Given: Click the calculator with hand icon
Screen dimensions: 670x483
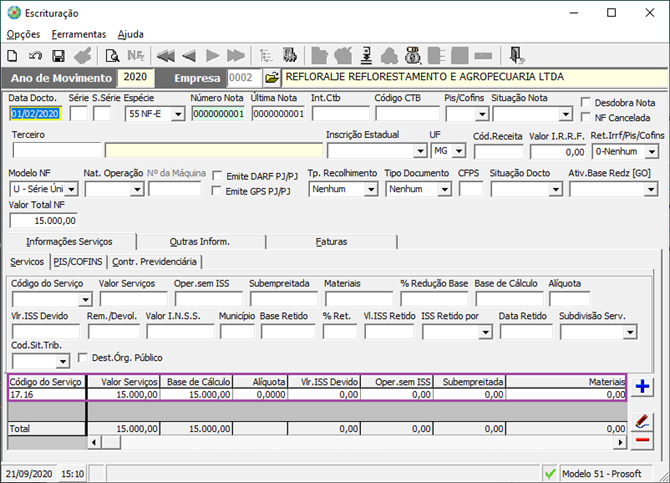Looking at the screenshot, I should [x=290, y=56].
